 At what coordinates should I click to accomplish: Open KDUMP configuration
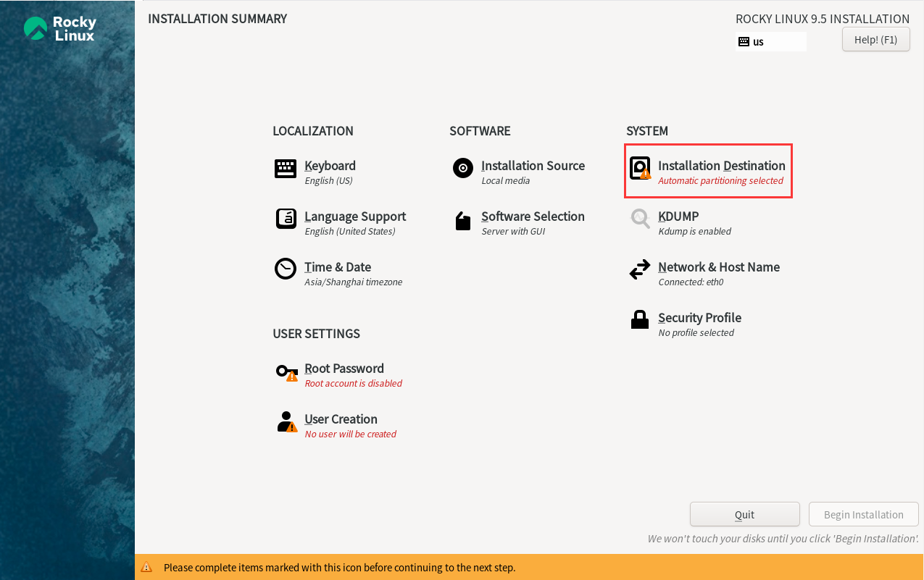tap(678, 217)
